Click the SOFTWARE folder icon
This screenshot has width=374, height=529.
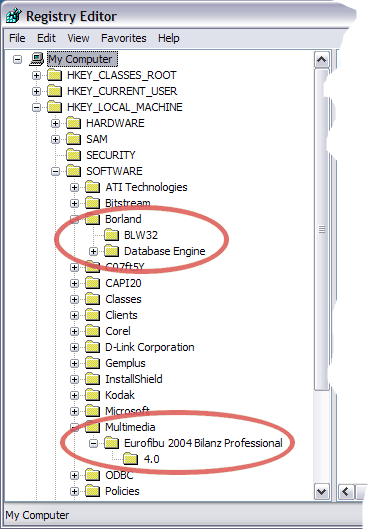coord(74,171)
